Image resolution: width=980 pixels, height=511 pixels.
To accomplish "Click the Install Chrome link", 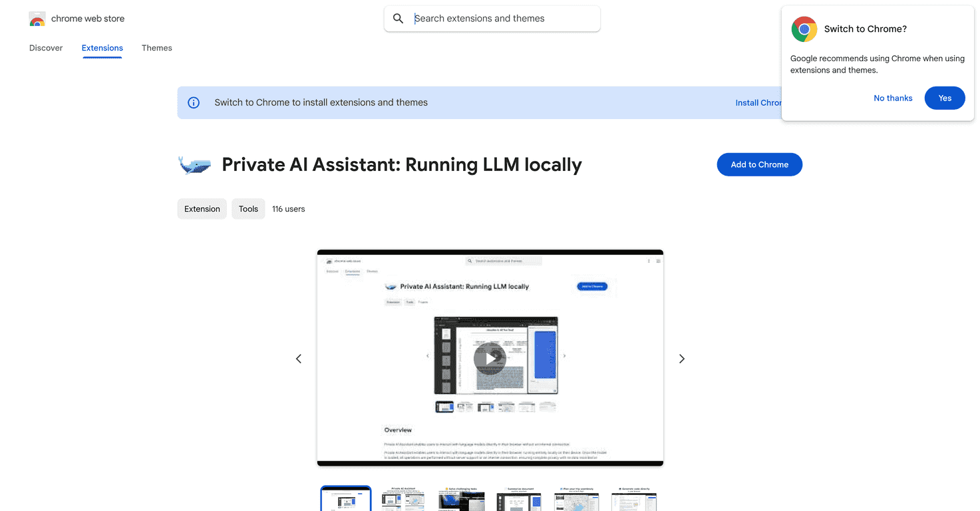I will 758,102.
